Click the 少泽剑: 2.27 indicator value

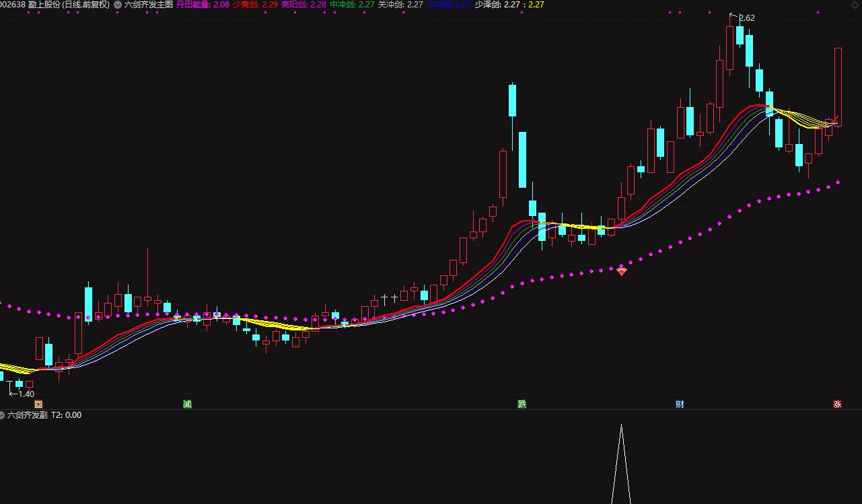click(x=497, y=4)
